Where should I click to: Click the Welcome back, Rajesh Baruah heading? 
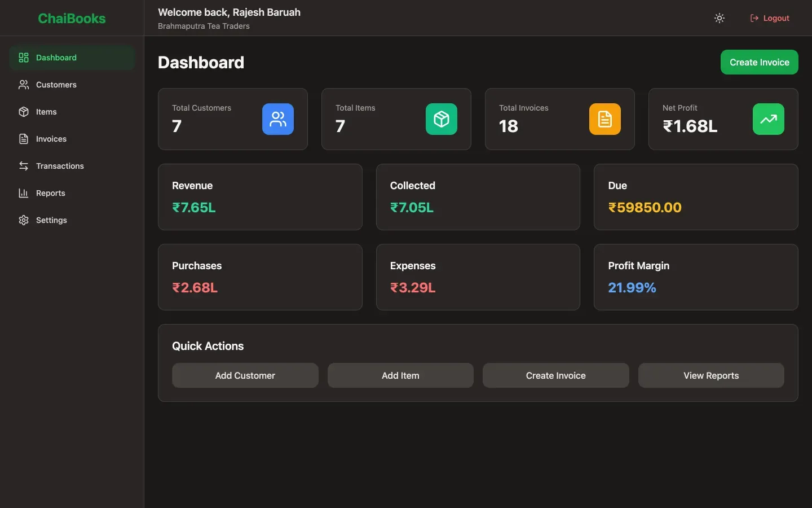[x=229, y=12]
